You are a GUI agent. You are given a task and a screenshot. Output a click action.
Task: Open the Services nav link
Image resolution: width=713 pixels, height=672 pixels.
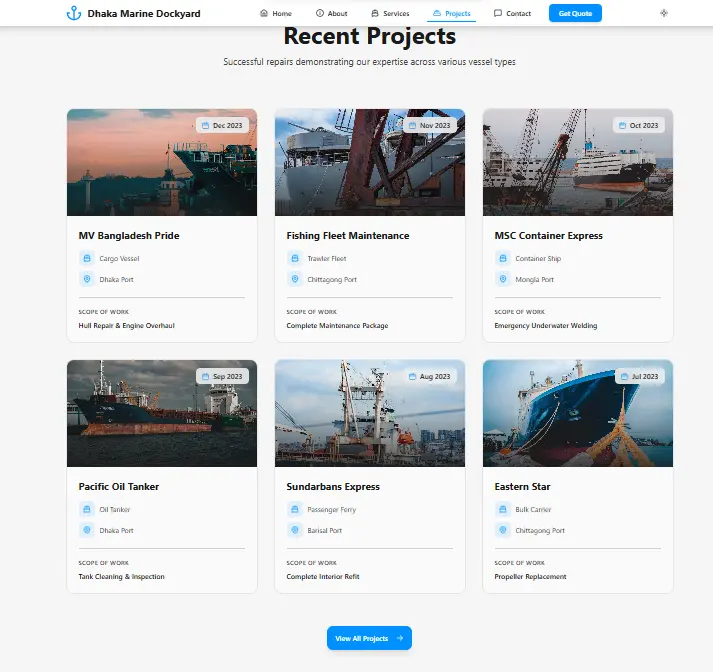point(389,14)
